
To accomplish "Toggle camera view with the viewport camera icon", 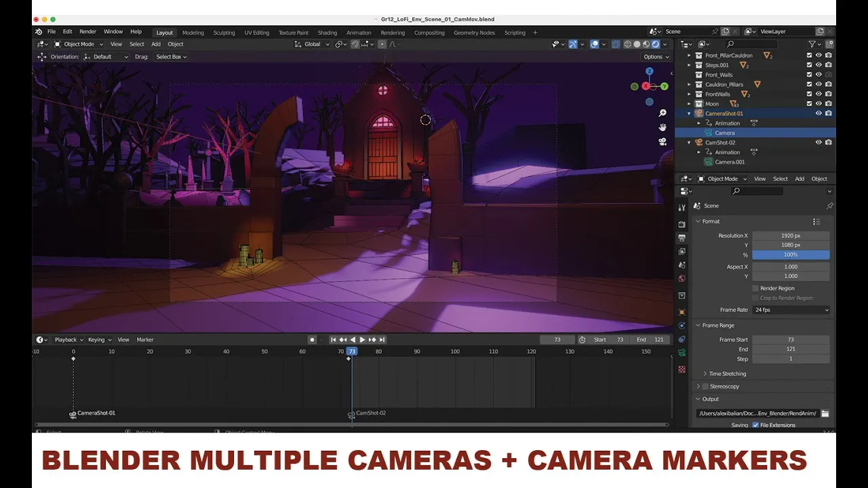I will click(x=663, y=142).
